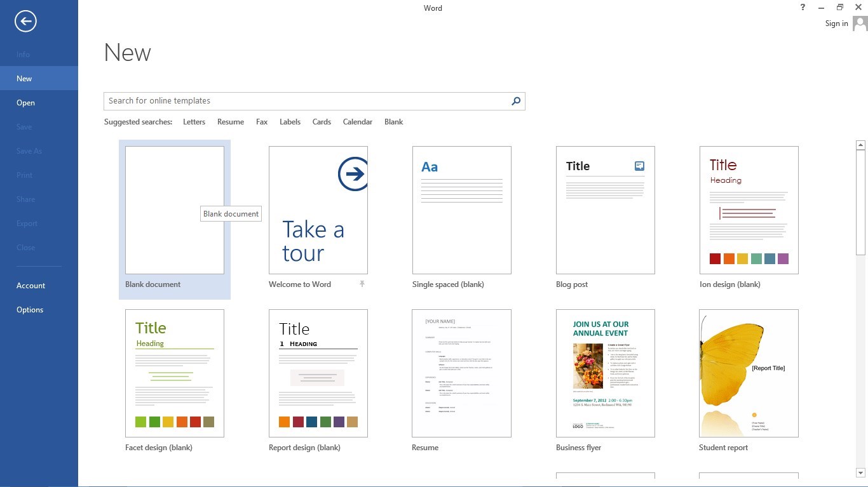Click the user avatar icon
Image resolution: width=868 pixels, height=487 pixels.
pyautogui.click(x=860, y=23)
